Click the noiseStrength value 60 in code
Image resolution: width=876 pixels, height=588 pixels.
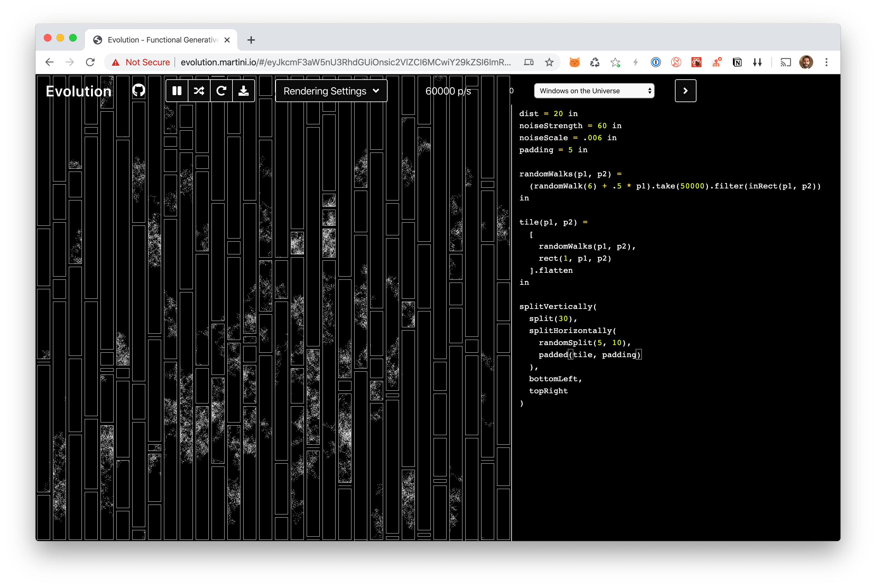click(602, 126)
